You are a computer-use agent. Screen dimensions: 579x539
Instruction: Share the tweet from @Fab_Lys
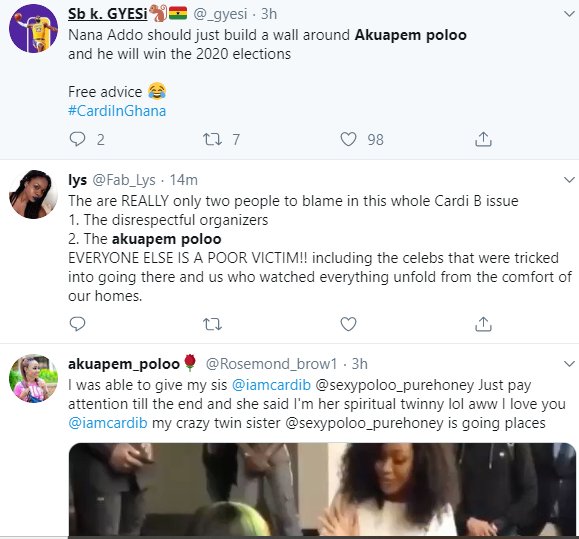tap(483, 324)
